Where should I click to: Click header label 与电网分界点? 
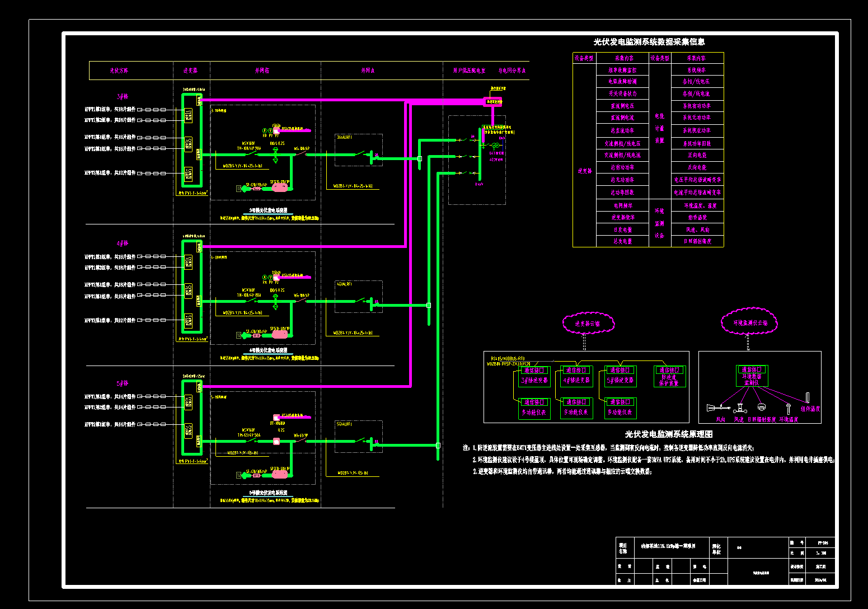[x=512, y=71]
